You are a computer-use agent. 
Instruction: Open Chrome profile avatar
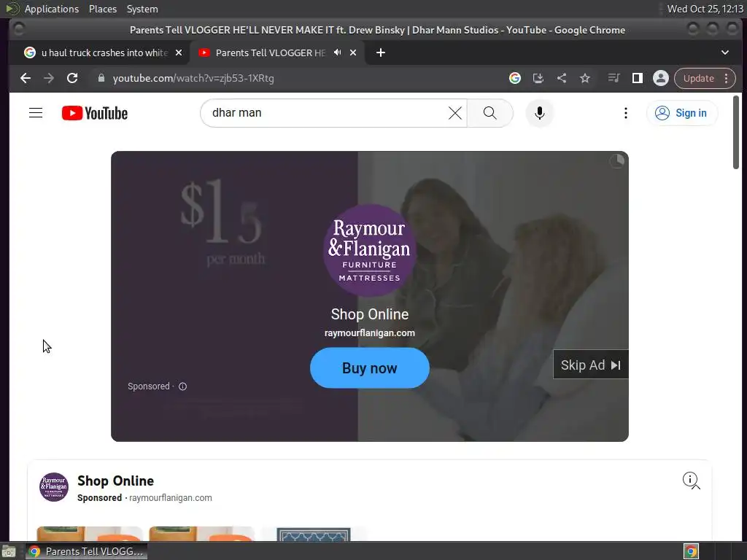pyautogui.click(x=661, y=78)
